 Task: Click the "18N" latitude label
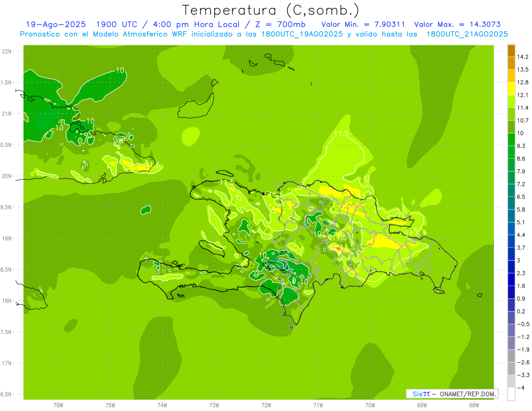(7, 301)
